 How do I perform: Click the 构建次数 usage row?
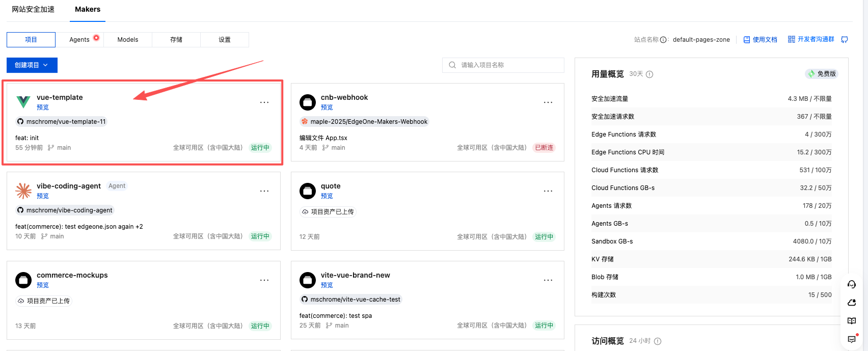point(712,295)
